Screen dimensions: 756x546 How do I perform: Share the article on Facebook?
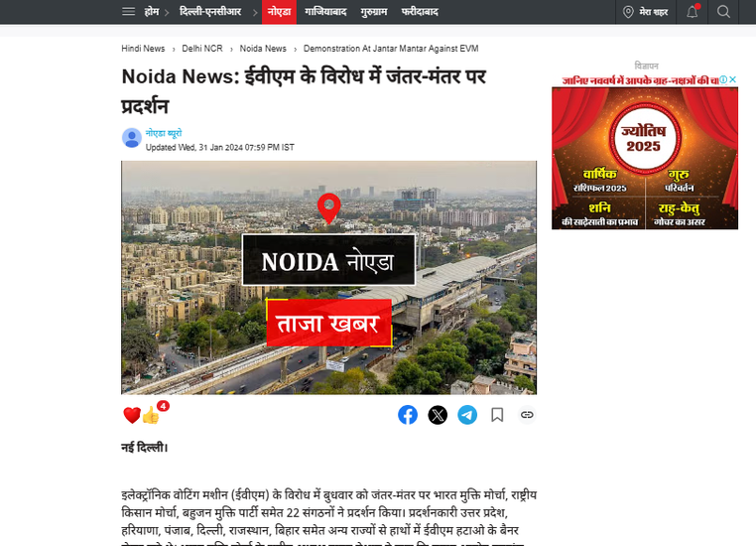point(408,415)
